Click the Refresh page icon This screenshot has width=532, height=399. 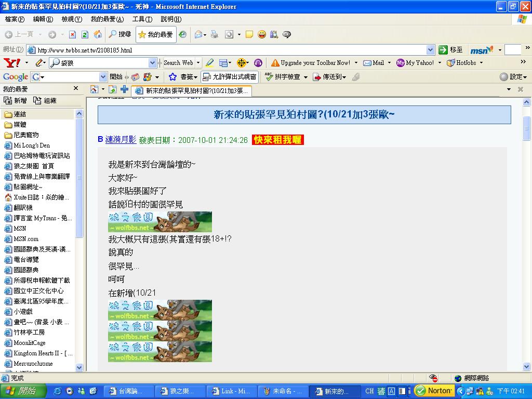85,35
